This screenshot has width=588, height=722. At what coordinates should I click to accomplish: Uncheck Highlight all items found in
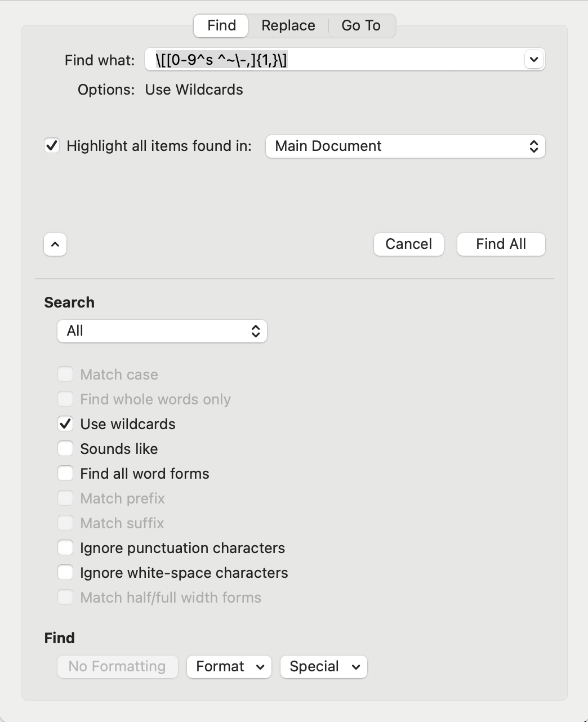[x=52, y=146]
